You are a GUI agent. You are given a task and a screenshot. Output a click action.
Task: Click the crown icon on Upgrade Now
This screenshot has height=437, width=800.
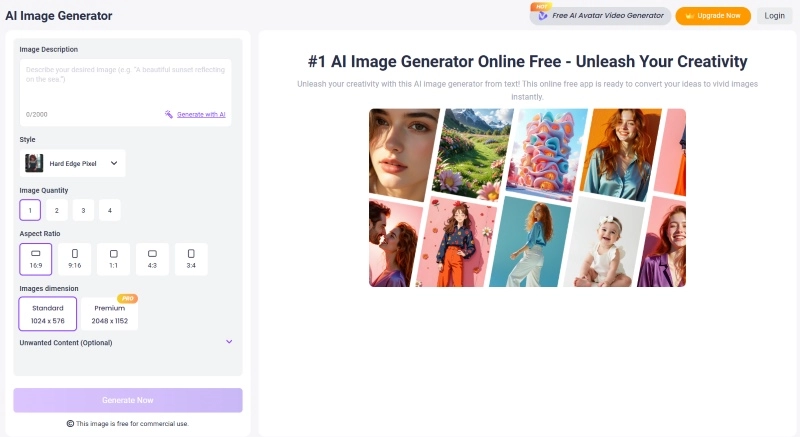(689, 16)
